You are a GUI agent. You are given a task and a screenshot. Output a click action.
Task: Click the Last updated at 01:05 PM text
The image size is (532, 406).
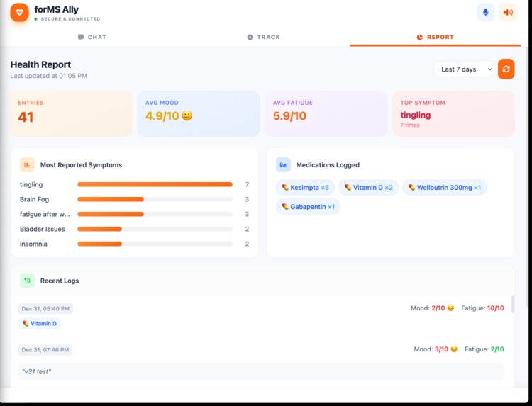pyautogui.click(x=48, y=76)
